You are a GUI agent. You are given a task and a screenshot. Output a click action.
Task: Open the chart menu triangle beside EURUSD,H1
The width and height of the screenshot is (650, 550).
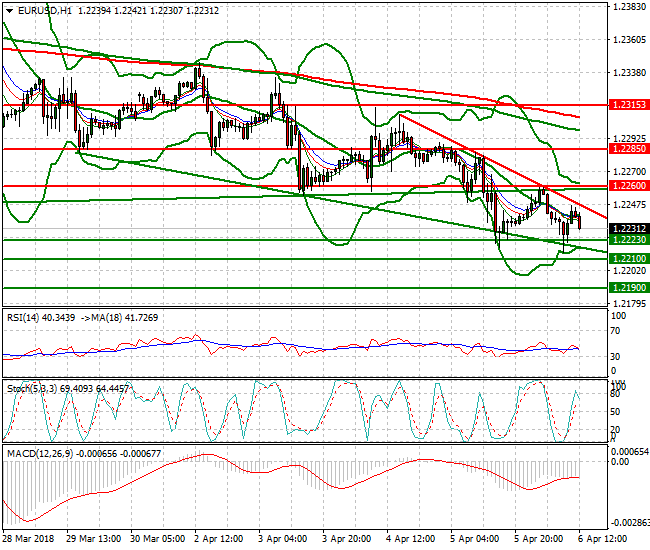[x=9, y=11]
